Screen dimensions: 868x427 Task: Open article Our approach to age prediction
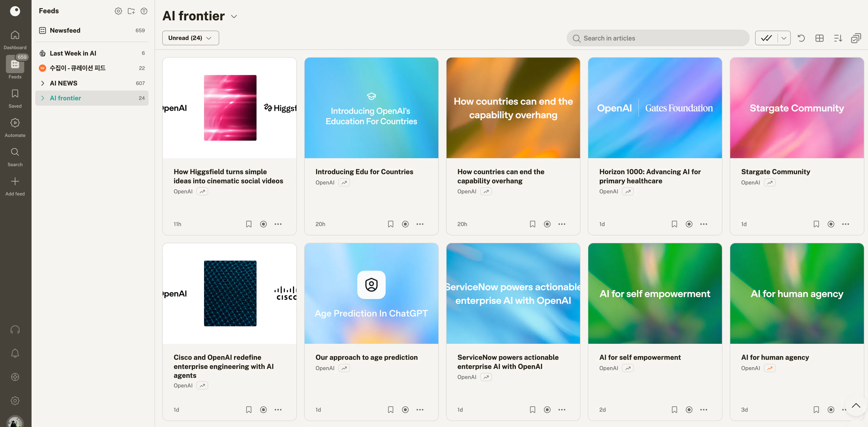(366, 357)
